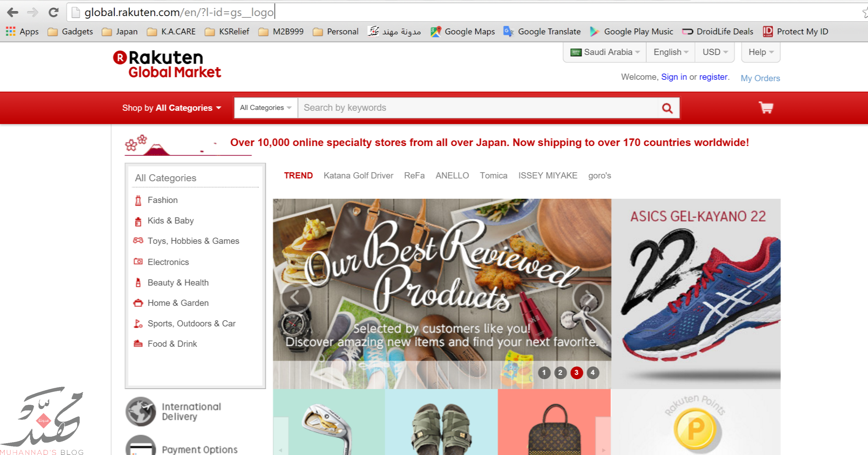Click the Rakuten Points coin banner
Image resolution: width=868 pixels, height=455 pixels.
click(x=696, y=422)
